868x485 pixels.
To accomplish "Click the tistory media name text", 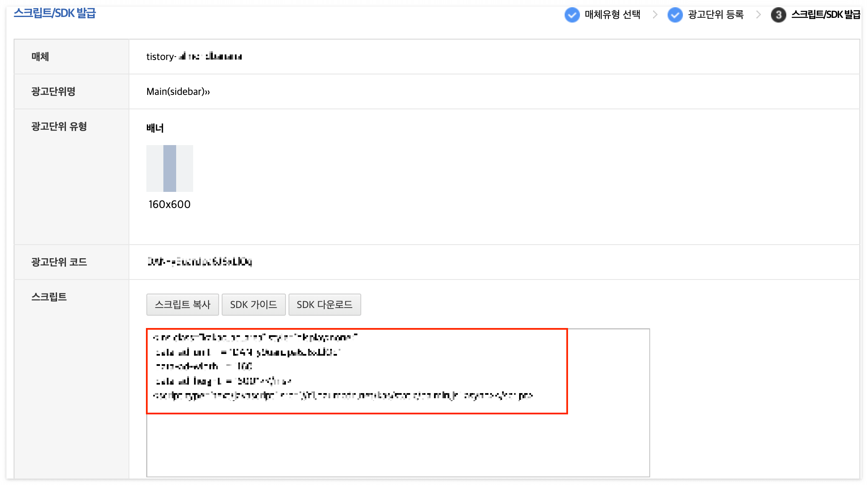I will click(x=194, y=57).
